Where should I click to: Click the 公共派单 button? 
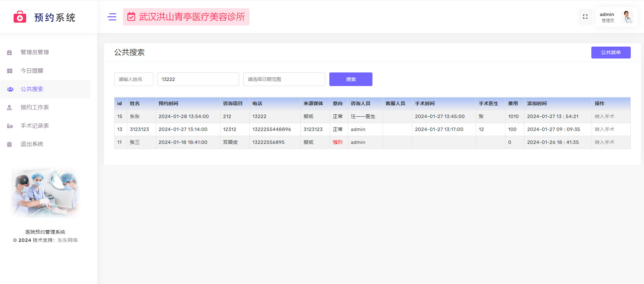611,52
